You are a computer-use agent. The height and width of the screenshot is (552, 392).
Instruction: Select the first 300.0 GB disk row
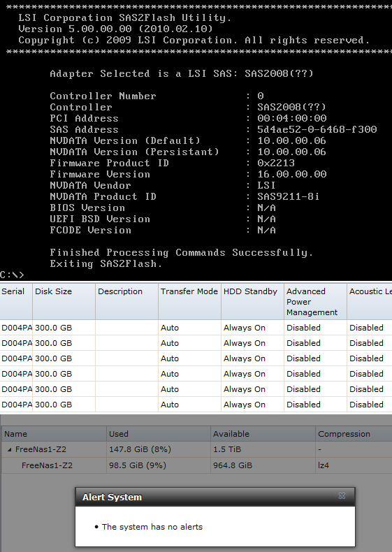point(196,328)
